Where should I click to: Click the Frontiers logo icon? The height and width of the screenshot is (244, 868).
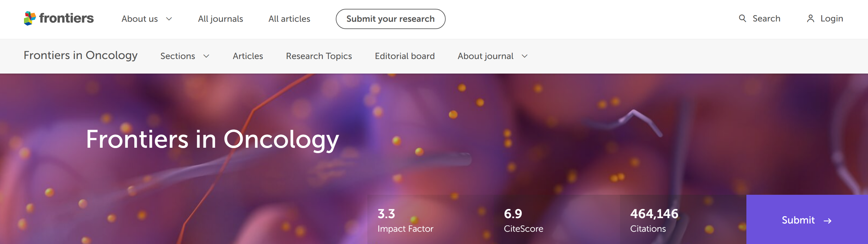click(x=30, y=18)
